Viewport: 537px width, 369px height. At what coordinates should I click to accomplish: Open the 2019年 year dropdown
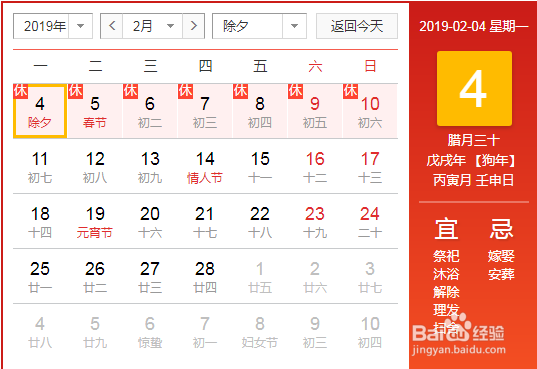[x=53, y=26]
